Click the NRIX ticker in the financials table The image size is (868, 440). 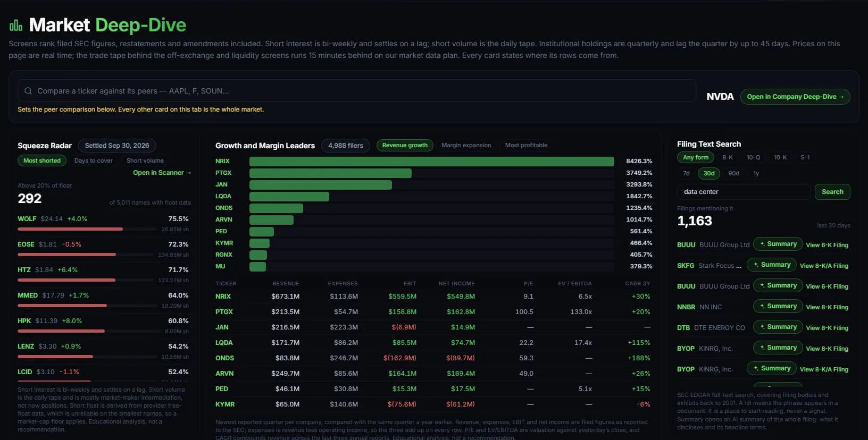[223, 297]
